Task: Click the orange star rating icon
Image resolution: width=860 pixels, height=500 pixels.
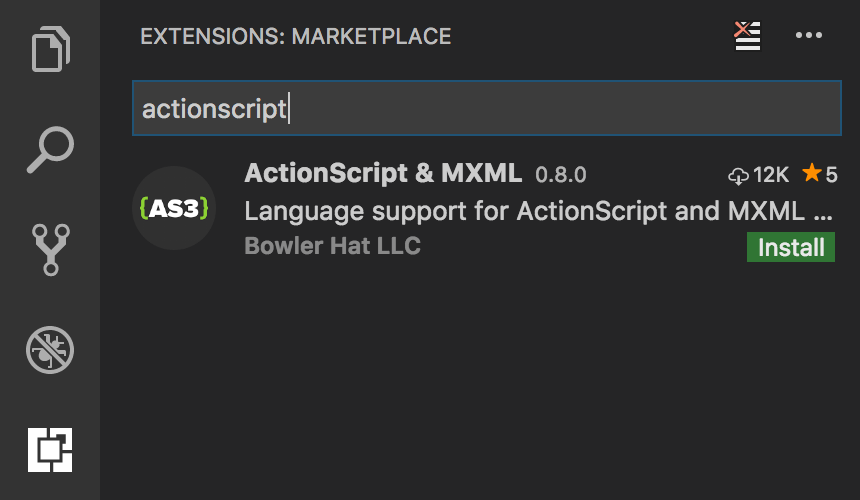Action: (812, 173)
